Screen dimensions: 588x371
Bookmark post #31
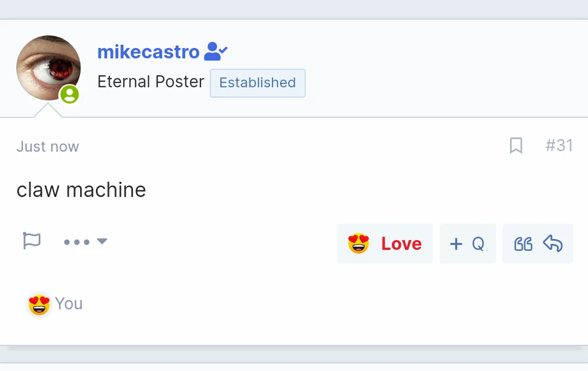516,145
